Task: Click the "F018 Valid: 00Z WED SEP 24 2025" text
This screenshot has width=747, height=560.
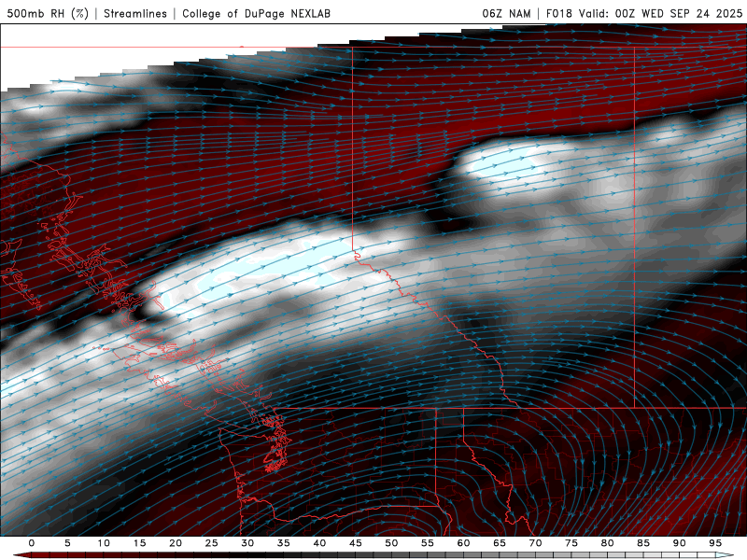Action: pos(644,13)
